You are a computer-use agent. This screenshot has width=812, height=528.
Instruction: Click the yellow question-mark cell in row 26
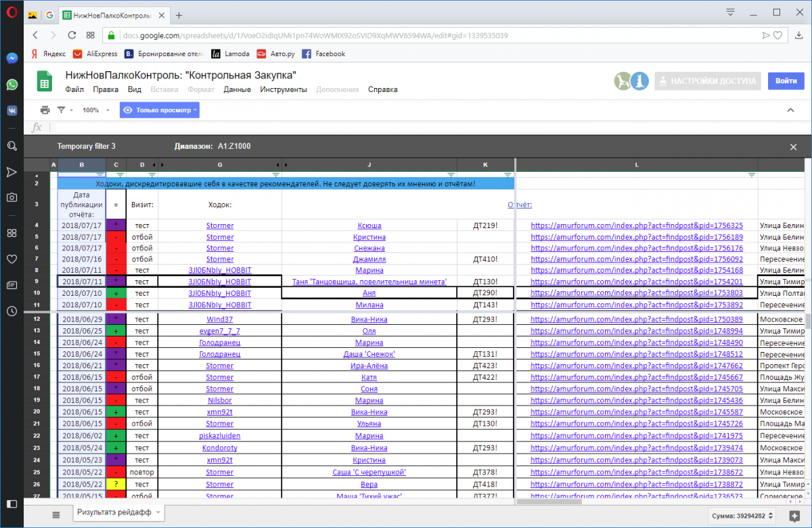pos(116,485)
